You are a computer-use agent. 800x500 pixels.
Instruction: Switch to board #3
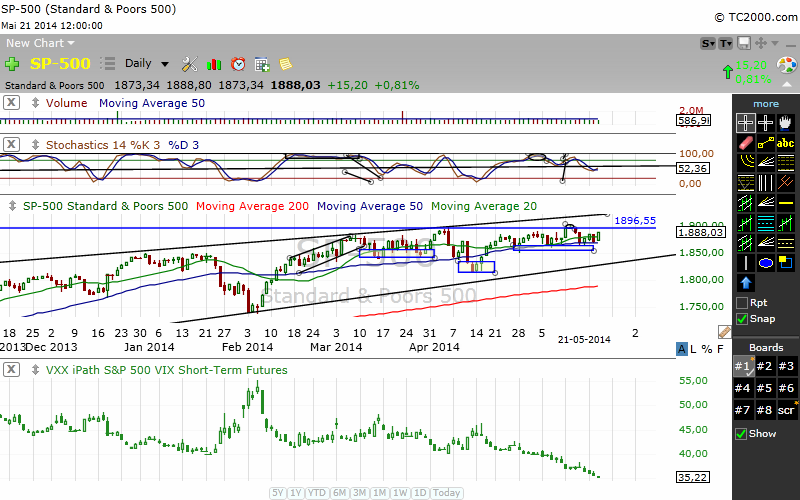(786, 366)
